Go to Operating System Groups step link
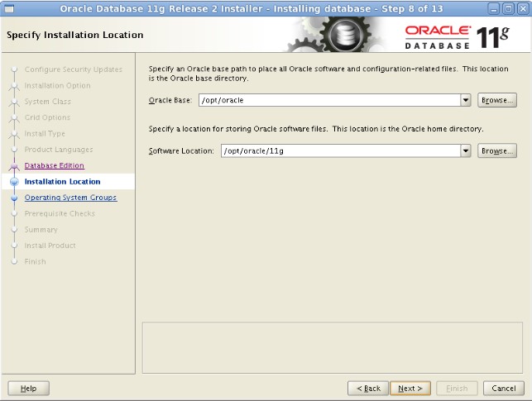Screen dimensions: 532x401 (x=70, y=198)
